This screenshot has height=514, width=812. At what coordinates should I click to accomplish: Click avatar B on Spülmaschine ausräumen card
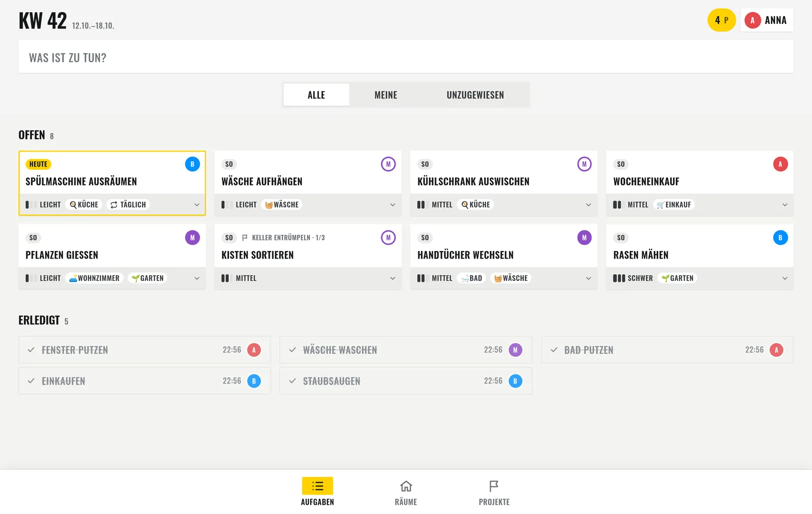pyautogui.click(x=192, y=164)
